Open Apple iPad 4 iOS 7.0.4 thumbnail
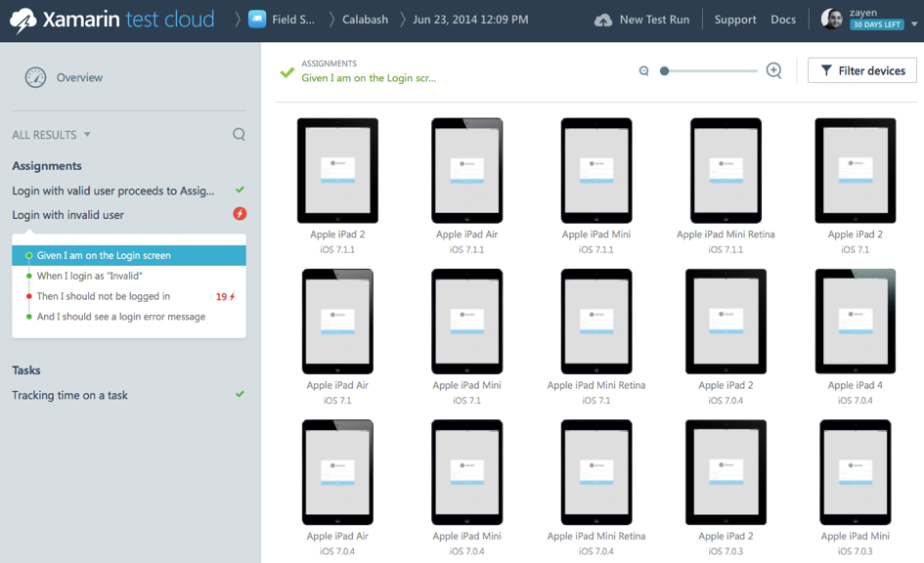924x563 pixels. (855, 322)
